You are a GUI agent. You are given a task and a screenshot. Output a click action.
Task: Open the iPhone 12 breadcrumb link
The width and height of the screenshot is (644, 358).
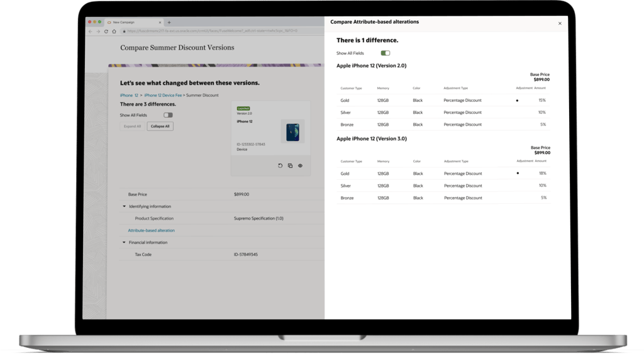coord(129,96)
